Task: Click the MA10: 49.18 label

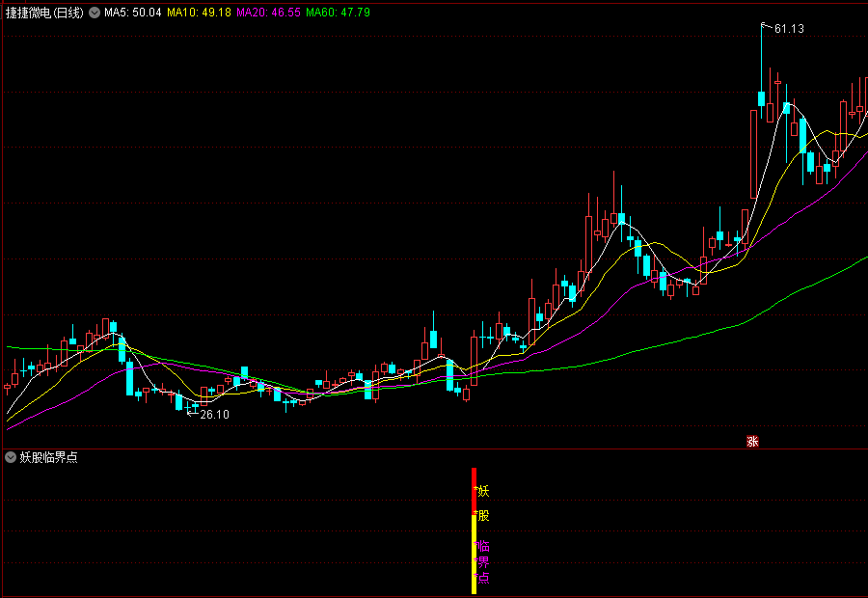Action: click(x=199, y=13)
